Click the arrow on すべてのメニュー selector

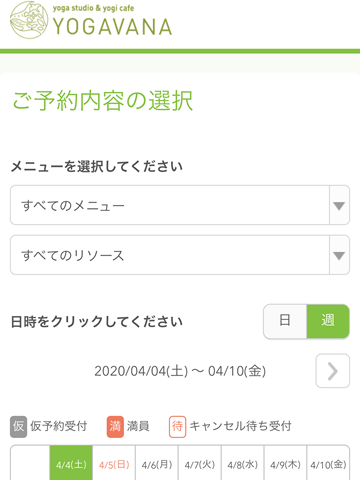(339, 206)
